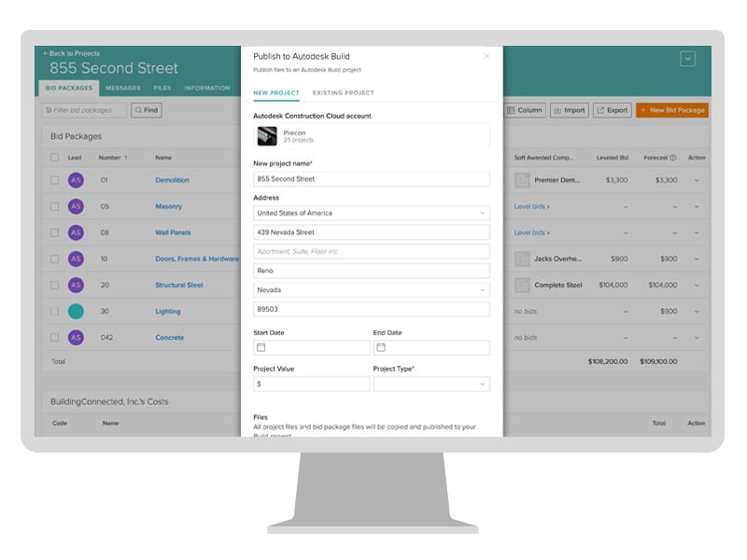Click the AS lead avatar in Structural Steel row
The image size is (747, 560).
[x=76, y=285]
